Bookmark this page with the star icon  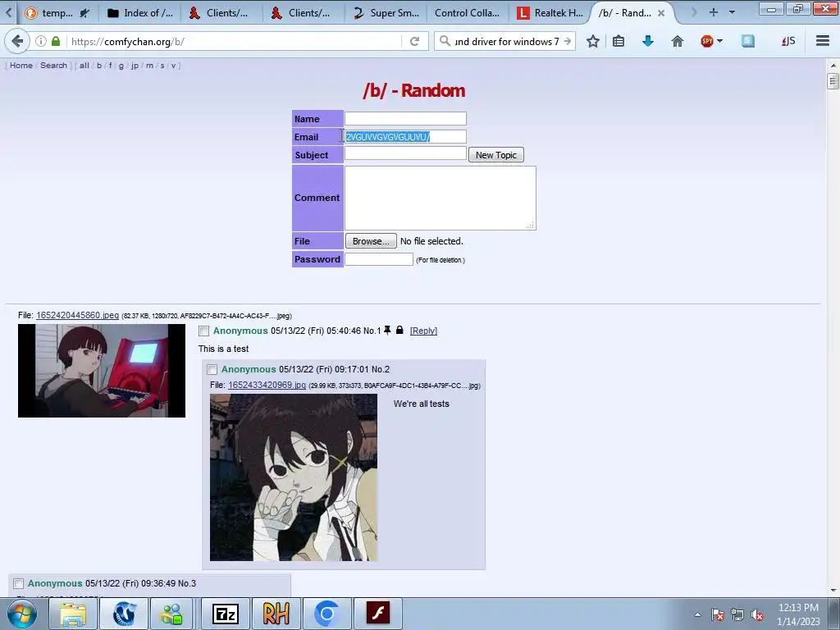click(x=592, y=41)
